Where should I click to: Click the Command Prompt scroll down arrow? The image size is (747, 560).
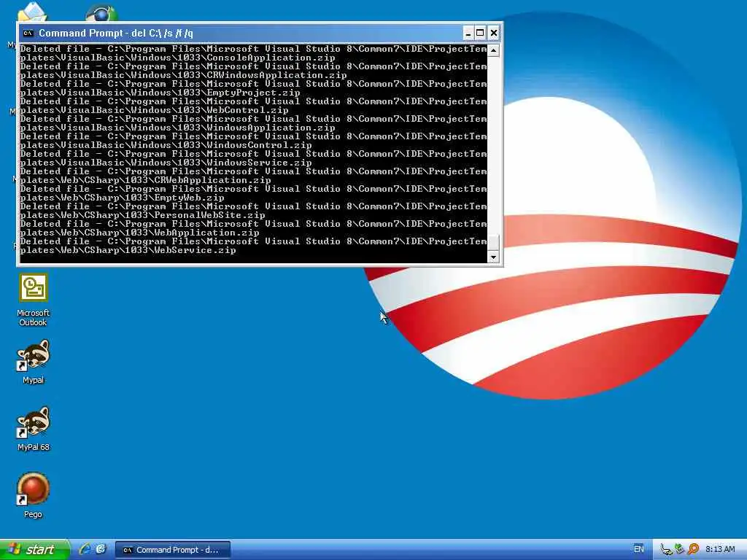494,257
